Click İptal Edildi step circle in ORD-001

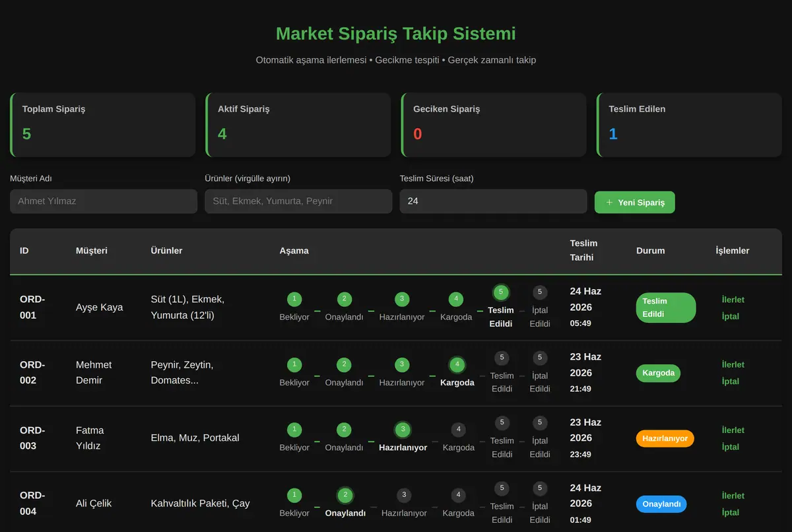[540, 292]
